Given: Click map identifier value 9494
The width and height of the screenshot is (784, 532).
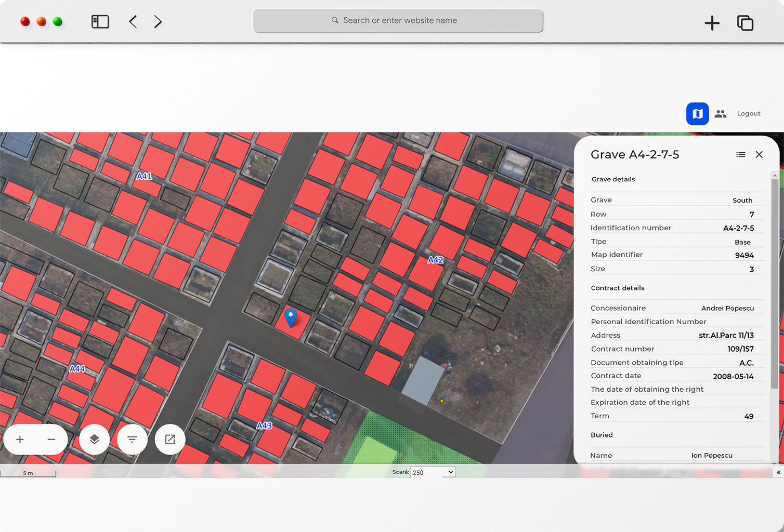Looking at the screenshot, I should [744, 256].
